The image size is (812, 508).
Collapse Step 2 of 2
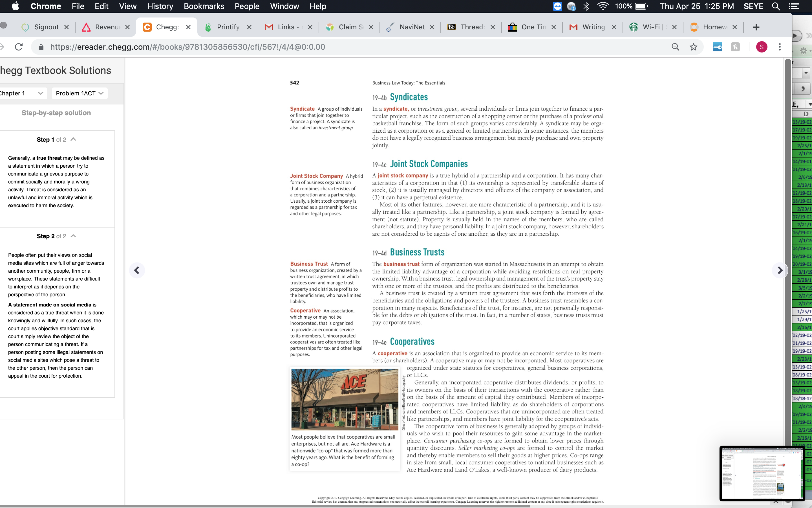tap(74, 236)
